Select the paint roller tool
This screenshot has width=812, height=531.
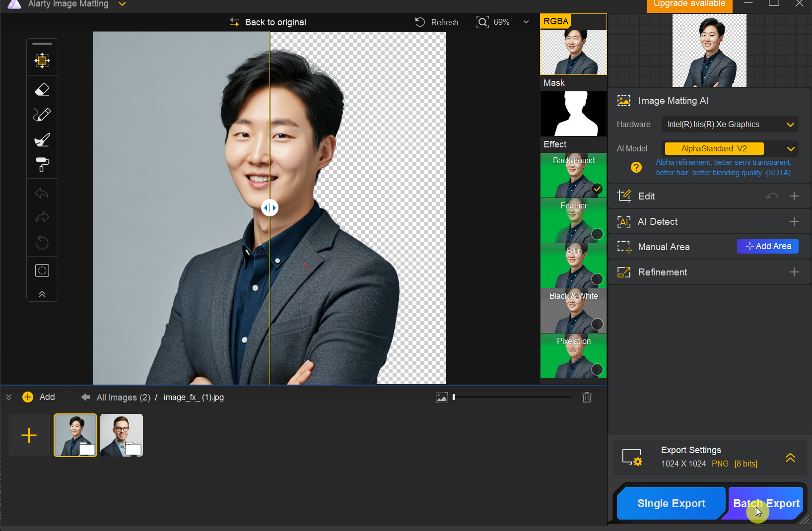pos(42,165)
